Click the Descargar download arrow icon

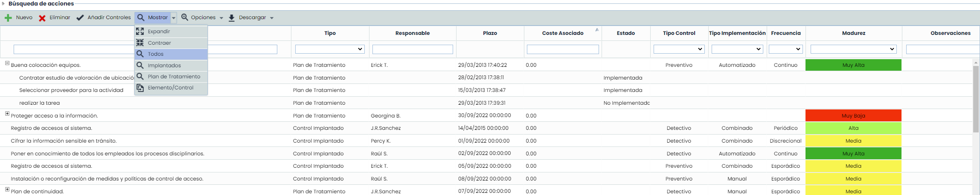click(232, 18)
